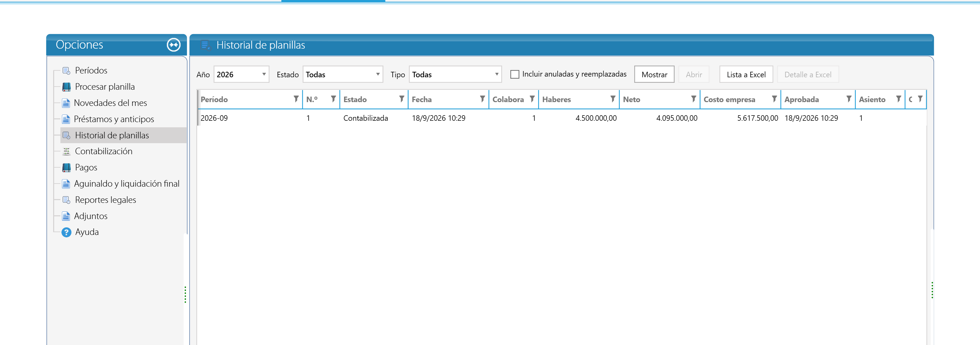Select Novedades del mes option
Image resolution: width=980 pixels, height=345 pixels.
coord(110,103)
